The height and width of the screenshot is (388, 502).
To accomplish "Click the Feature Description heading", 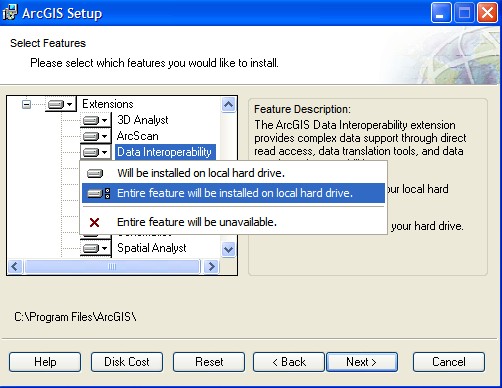I will (x=302, y=109).
